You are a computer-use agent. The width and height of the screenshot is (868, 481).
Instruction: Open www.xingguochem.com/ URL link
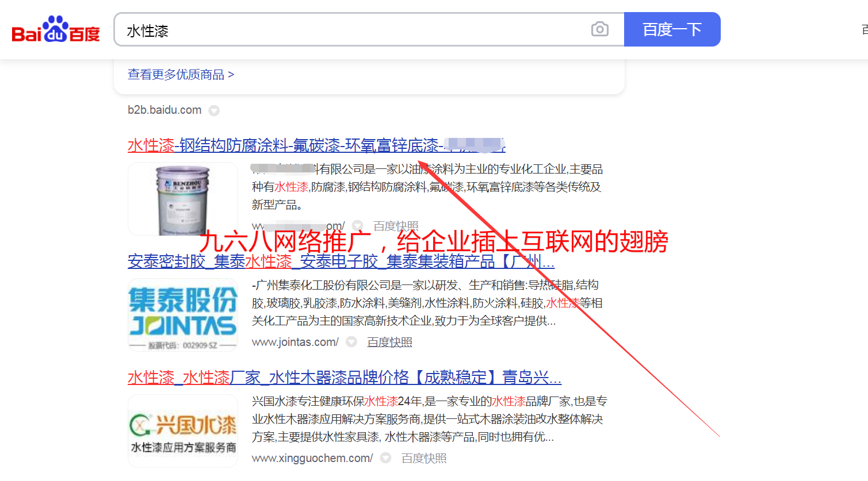(312, 458)
